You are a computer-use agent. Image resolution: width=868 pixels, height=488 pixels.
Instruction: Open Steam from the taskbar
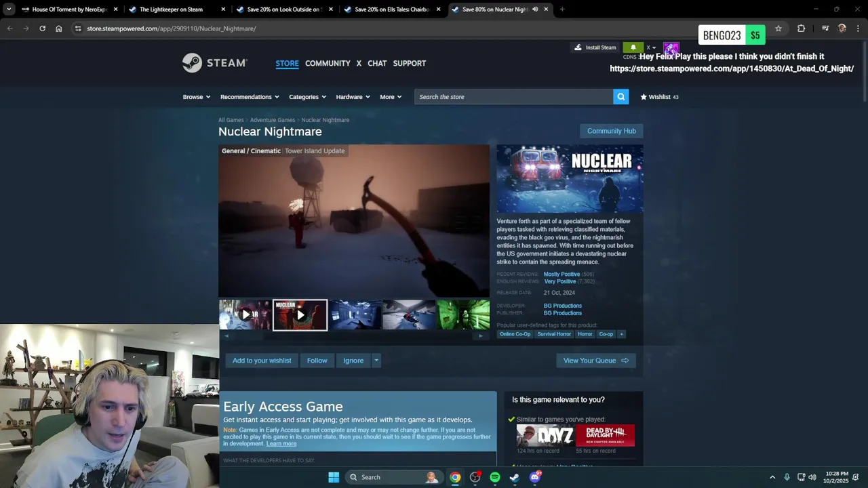click(515, 477)
